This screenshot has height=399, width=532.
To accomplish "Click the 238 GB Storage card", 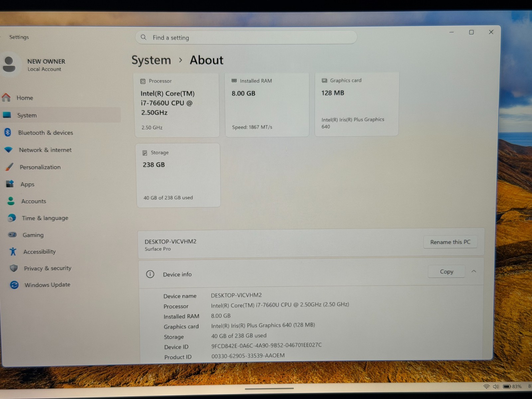I will coord(178,175).
